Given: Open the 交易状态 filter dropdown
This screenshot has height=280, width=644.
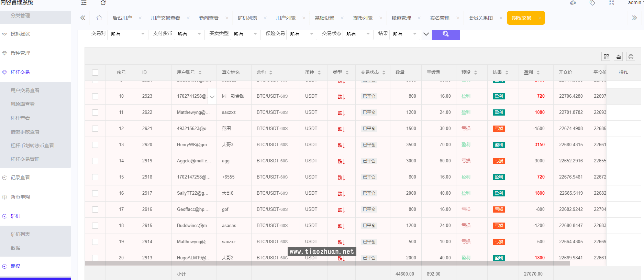Looking at the screenshot, I should tap(358, 34).
